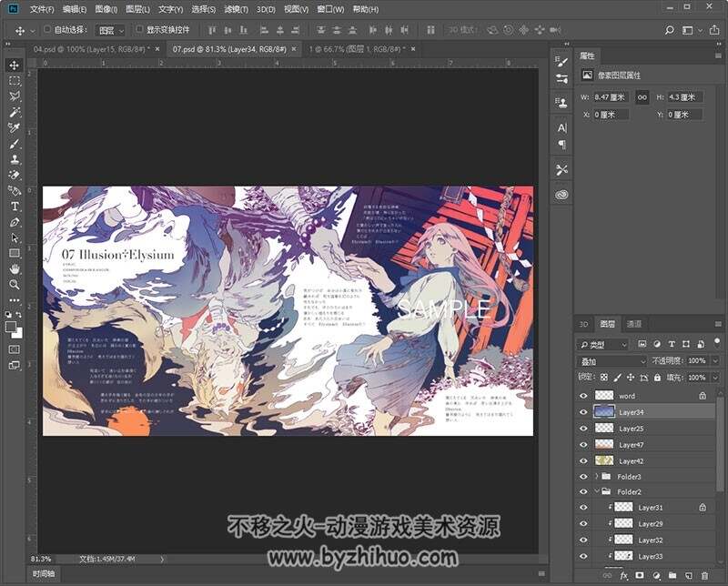Add a layer mask

click(x=640, y=575)
